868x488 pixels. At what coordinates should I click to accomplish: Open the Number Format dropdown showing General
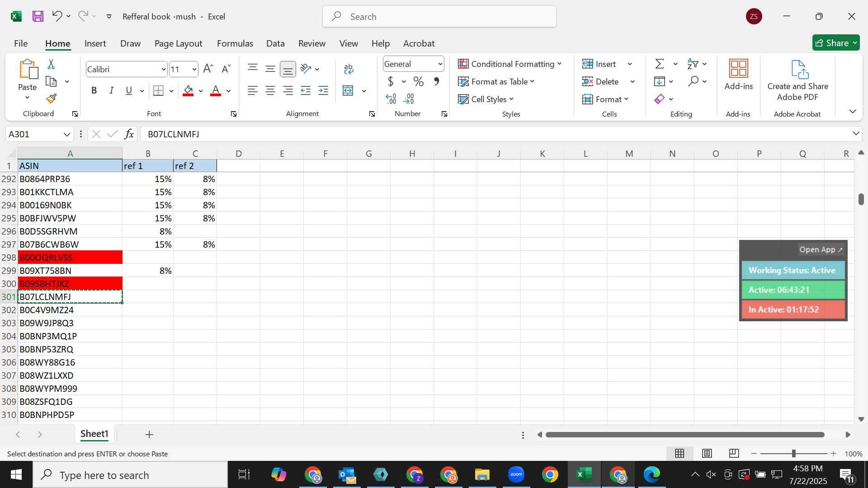pos(440,64)
